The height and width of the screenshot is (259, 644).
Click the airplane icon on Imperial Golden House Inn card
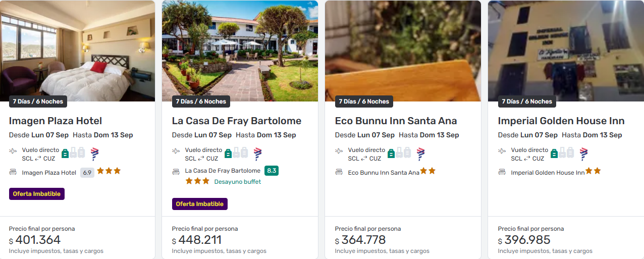502,150
